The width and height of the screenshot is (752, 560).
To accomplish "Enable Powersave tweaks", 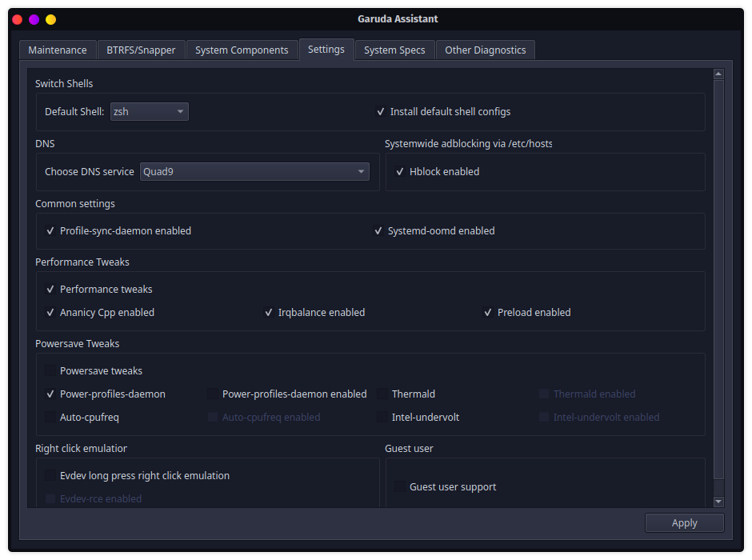I will tap(50, 370).
